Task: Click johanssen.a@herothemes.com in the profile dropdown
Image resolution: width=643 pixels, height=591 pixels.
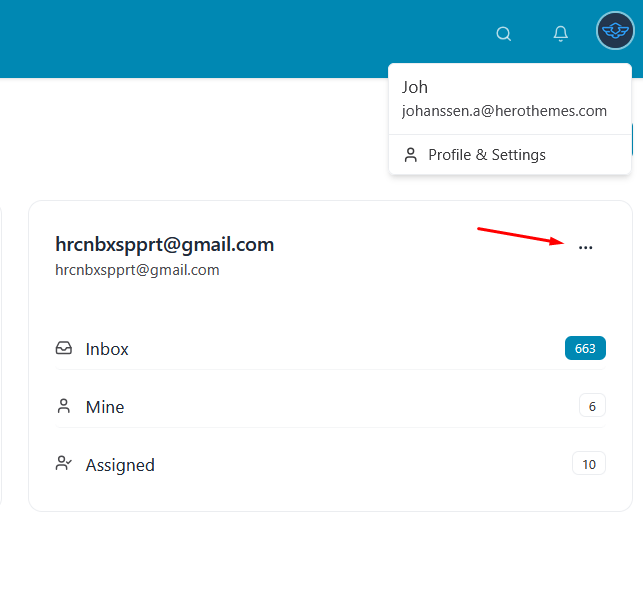Action: click(504, 111)
